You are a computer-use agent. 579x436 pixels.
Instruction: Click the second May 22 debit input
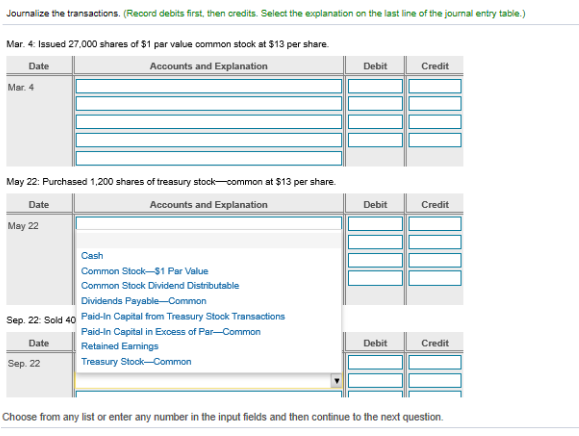coord(375,242)
